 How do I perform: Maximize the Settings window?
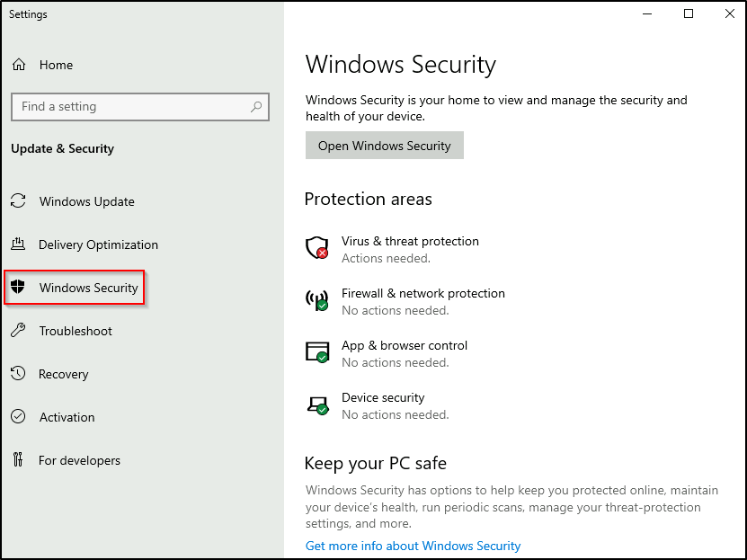(689, 13)
